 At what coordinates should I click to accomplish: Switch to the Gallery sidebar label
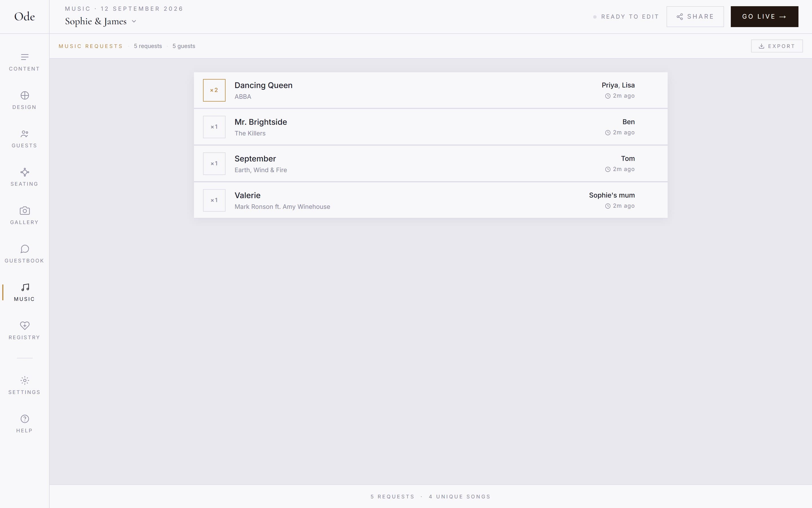(x=25, y=222)
